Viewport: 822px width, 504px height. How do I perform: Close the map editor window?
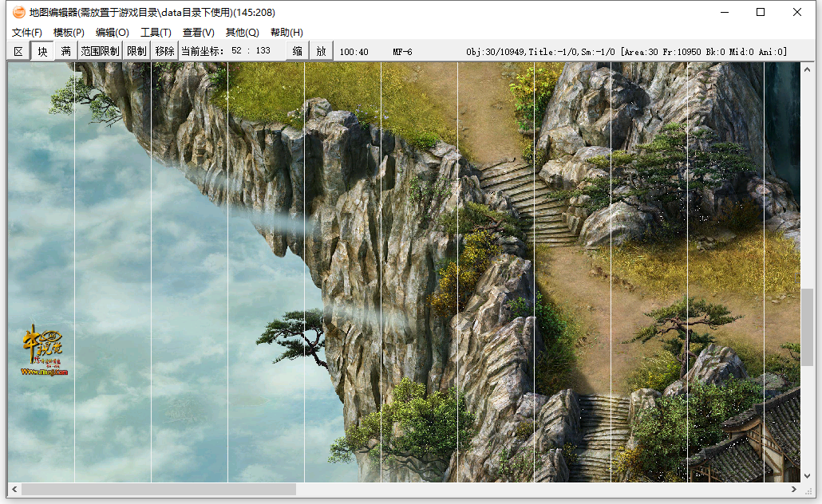[x=796, y=12]
